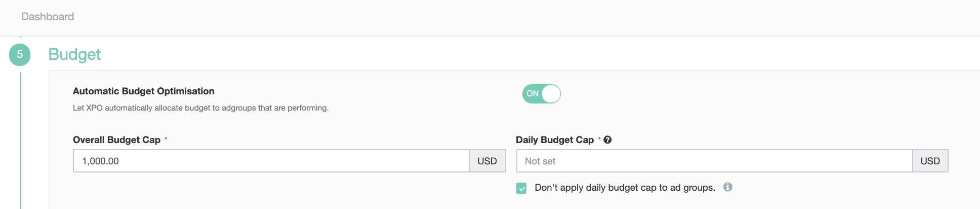Turn off Automatic Budget Optimisation switch
The width and height of the screenshot is (980, 209).
541,94
